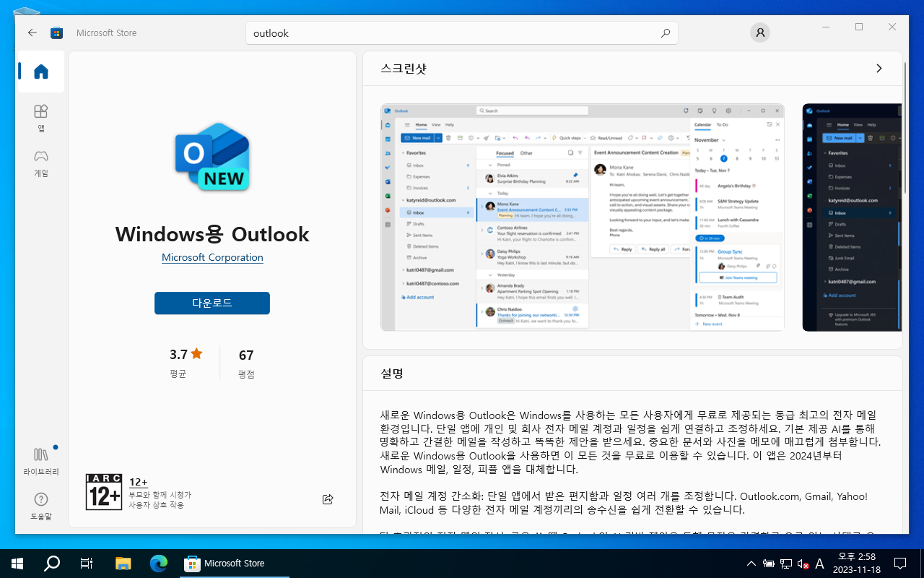Open 도움말 help section

pyautogui.click(x=41, y=506)
